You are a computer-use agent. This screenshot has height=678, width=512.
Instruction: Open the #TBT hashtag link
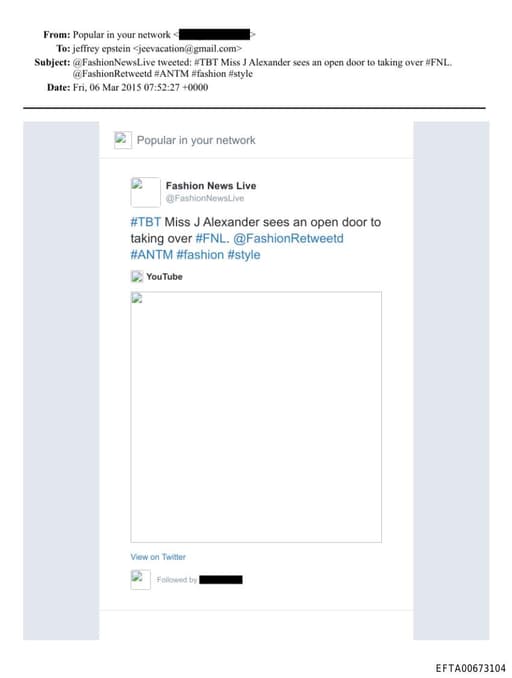click(146, 222)
